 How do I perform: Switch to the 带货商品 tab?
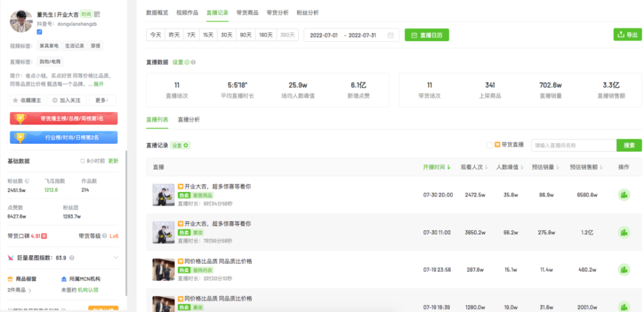247,13
